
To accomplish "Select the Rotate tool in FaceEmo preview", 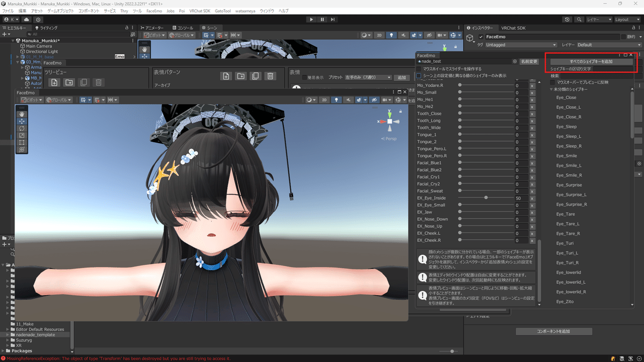I will click(x=22, y=128).
